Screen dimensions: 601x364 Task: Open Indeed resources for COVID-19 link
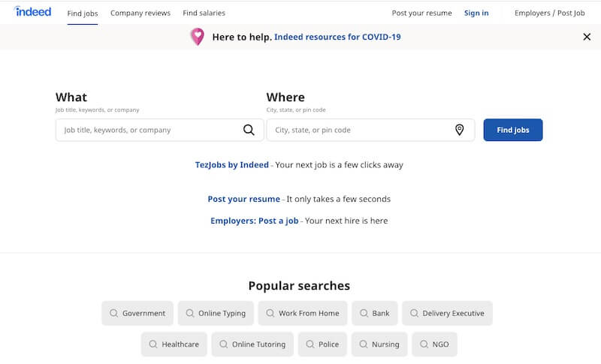click(x=337, y=37)
